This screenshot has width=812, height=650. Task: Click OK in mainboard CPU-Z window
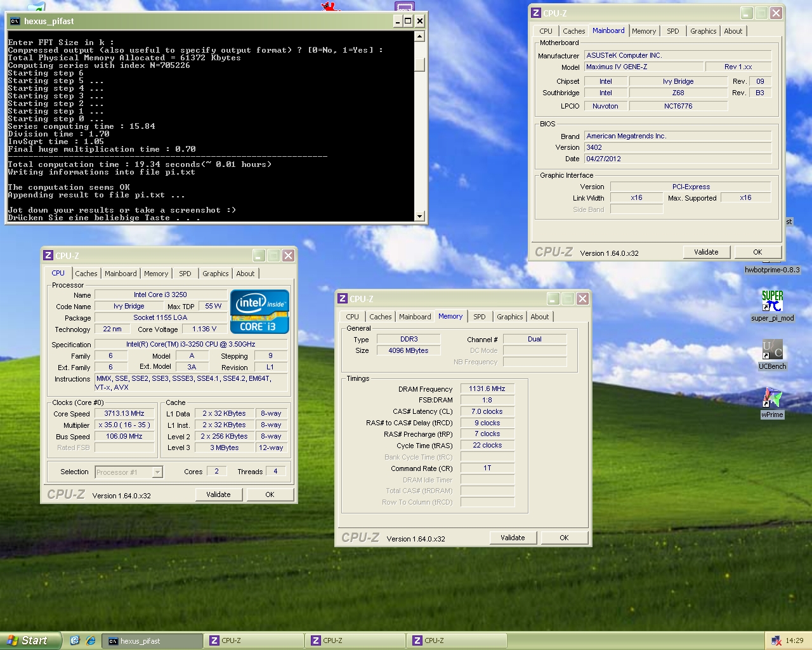point(757,252)
